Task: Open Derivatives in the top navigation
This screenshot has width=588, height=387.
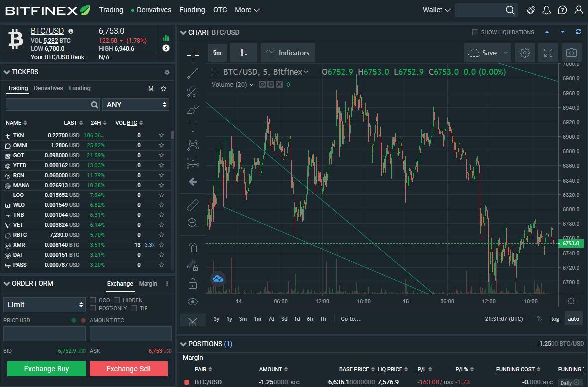Action: point(154,10)
